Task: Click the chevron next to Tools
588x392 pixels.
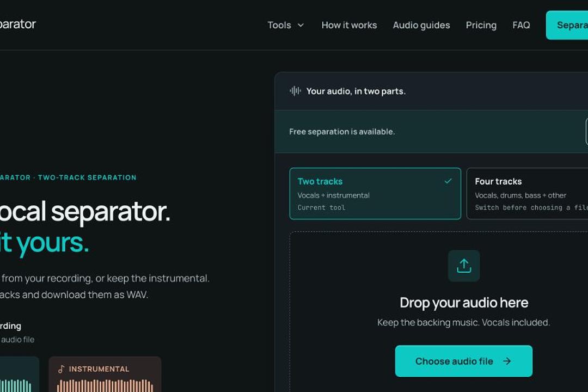Action: click(301, 25)
